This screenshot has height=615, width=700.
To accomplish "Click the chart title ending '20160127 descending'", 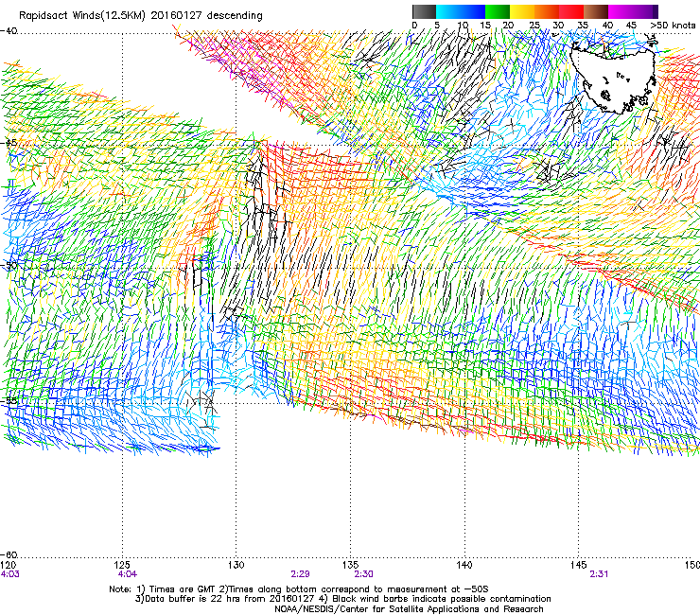I will [x=141, y=16].
